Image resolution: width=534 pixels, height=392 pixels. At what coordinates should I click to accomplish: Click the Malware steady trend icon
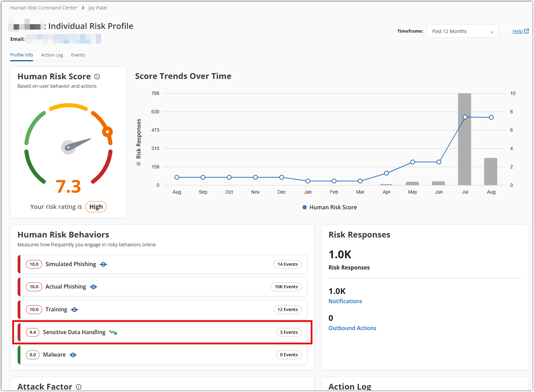coord(73,355)
